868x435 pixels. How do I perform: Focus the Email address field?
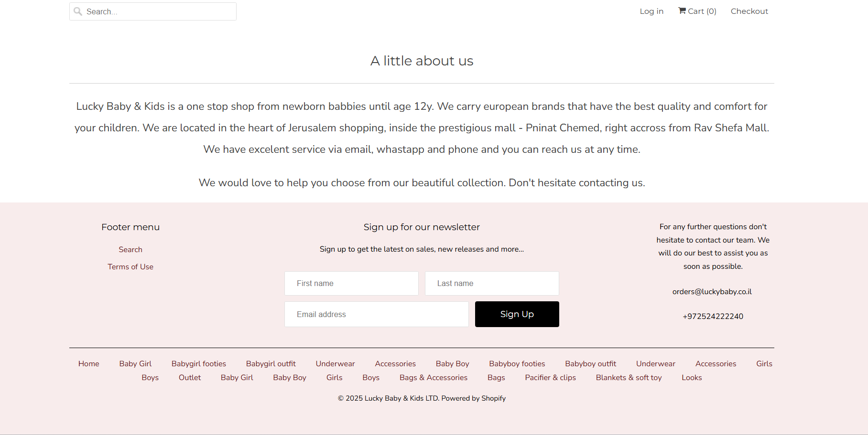(376, 315)
